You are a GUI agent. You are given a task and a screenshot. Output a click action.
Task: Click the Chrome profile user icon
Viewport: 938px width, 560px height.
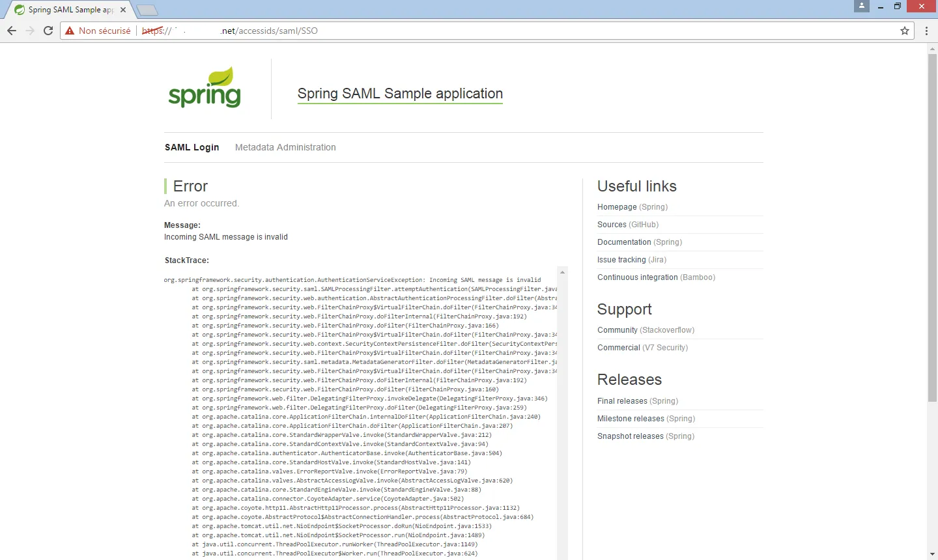[862, 6]
